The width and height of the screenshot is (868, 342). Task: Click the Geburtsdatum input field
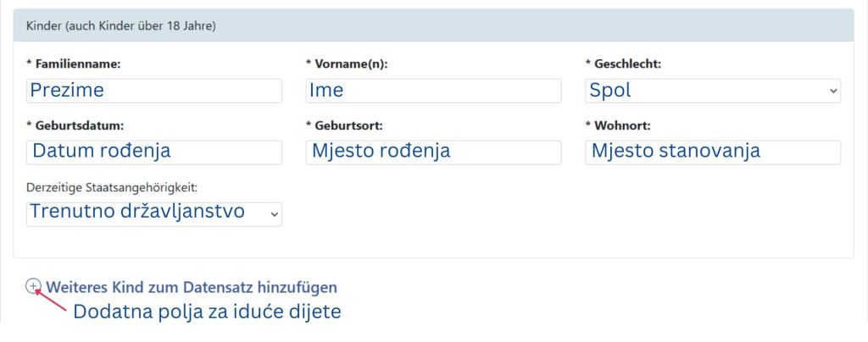coord(154,152)
